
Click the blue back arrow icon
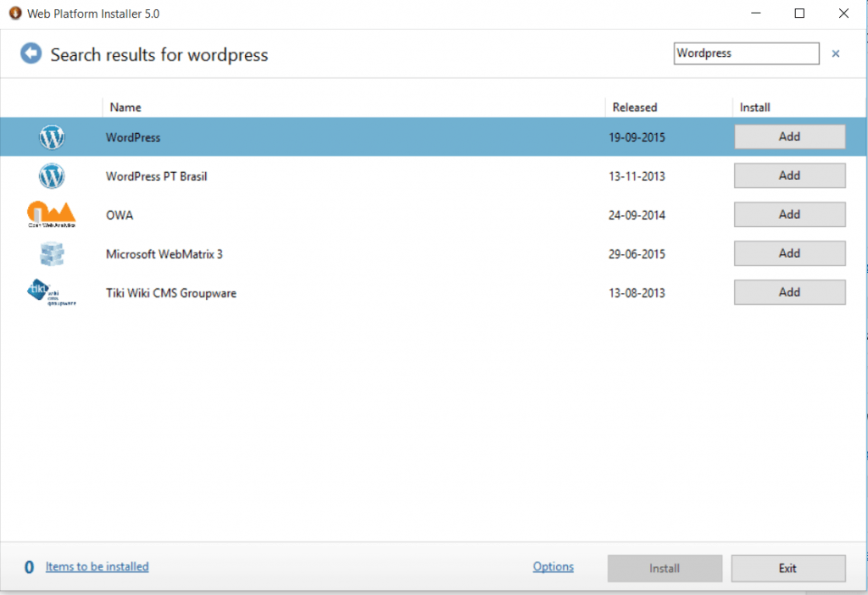pyautogui.click(x=31, y=53)
